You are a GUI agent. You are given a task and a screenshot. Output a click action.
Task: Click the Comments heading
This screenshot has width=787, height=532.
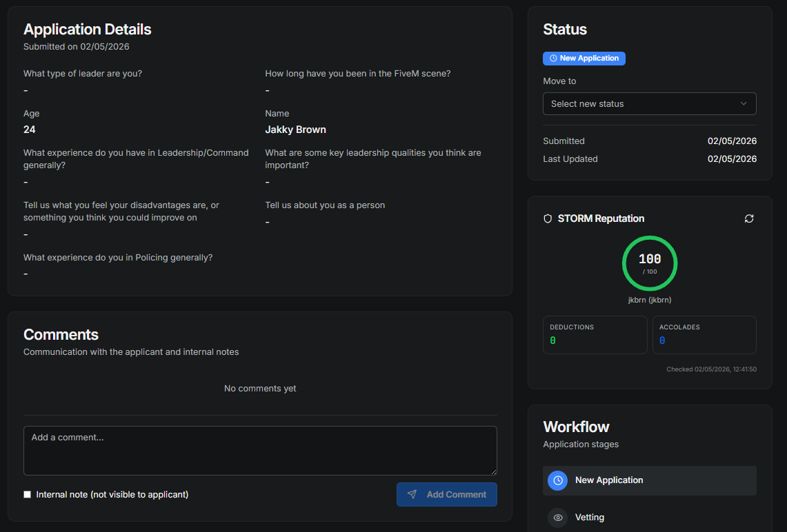tap(61, 334)
